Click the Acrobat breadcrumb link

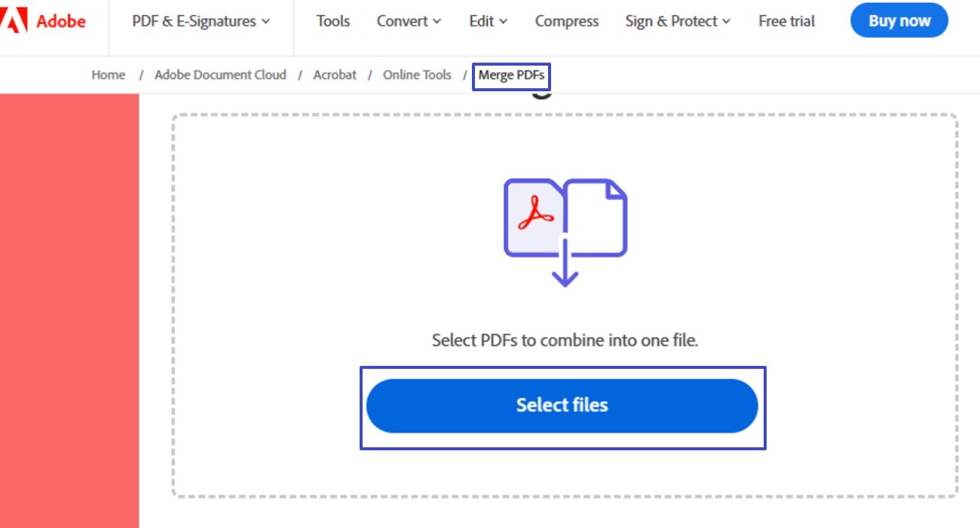coord(335,75)
